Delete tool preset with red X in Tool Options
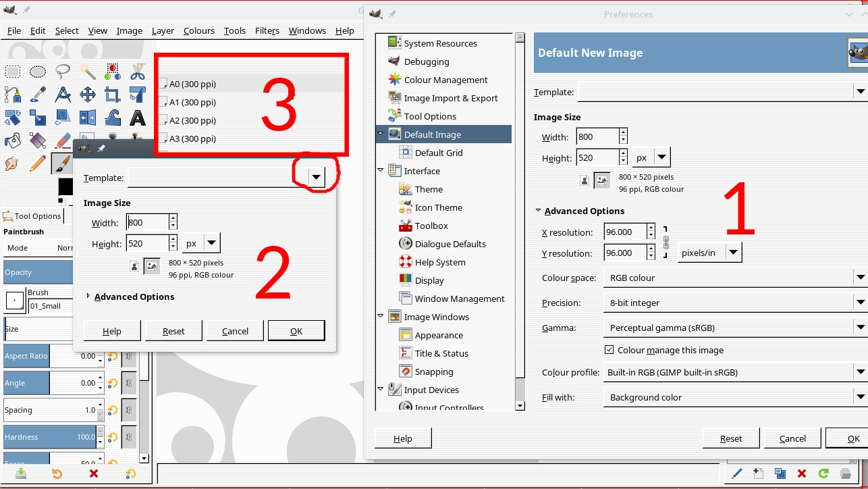Screen dimensions: 868x489 click(x=94, y=473)
